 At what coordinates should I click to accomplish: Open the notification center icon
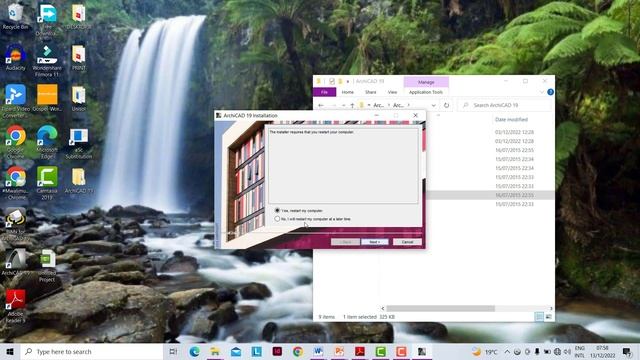627,351
